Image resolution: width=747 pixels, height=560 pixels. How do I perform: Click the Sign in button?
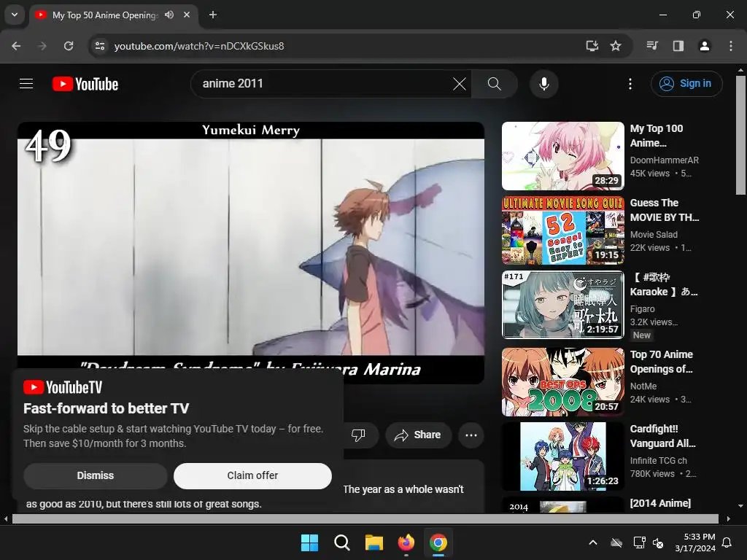pyautogui.click(x=686, y=84)
